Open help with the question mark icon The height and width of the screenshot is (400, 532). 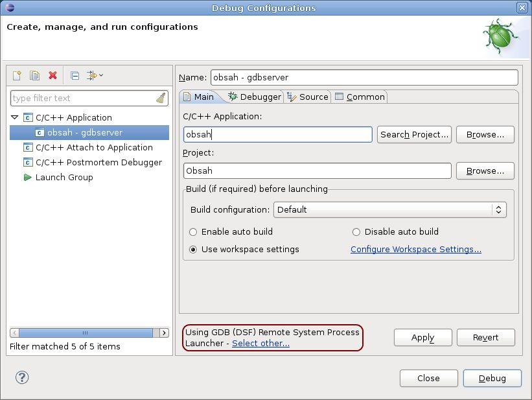tap(22, 377)
